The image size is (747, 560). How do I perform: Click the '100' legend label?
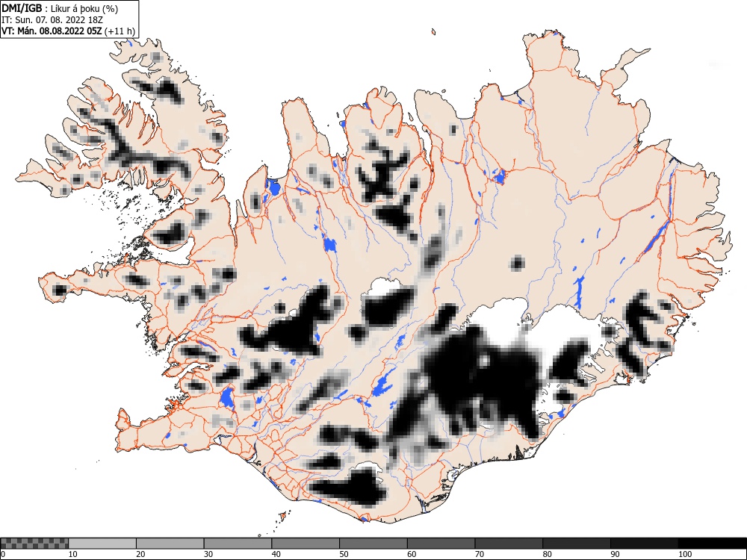tap(684, 554)
